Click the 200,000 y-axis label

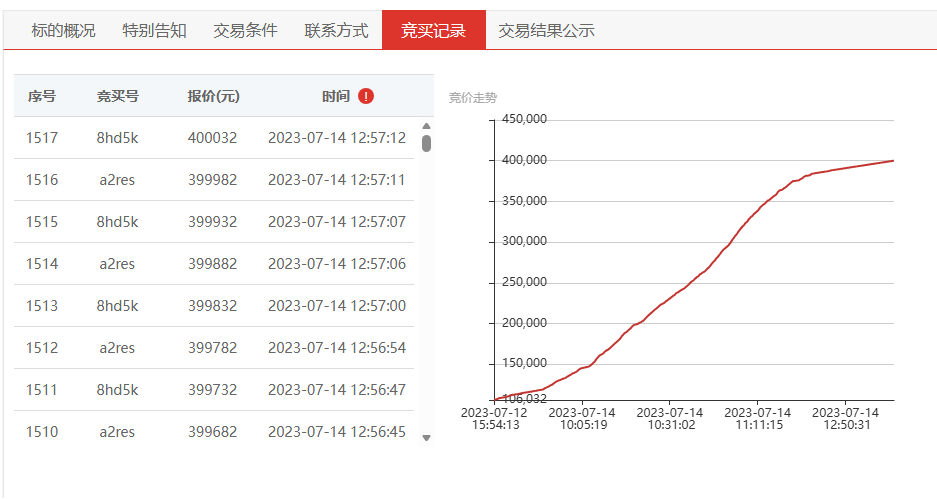[524, 323]
